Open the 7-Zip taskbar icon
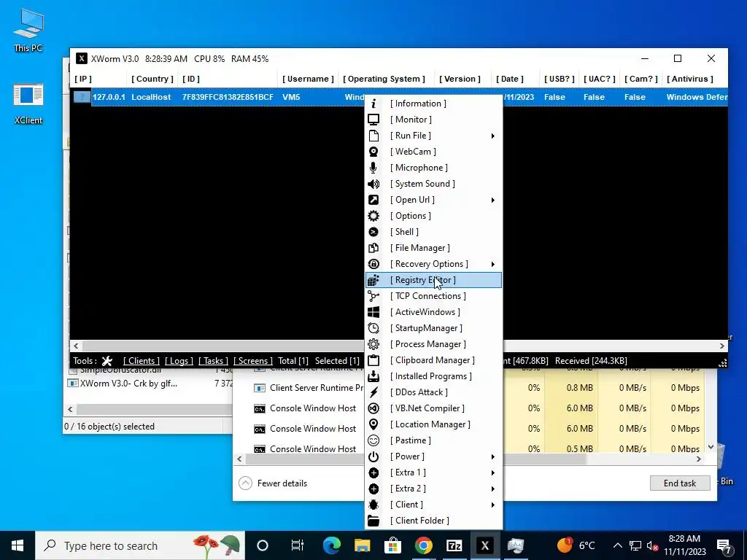This screenshot has width=747, height=560. (x=454, y=545)
